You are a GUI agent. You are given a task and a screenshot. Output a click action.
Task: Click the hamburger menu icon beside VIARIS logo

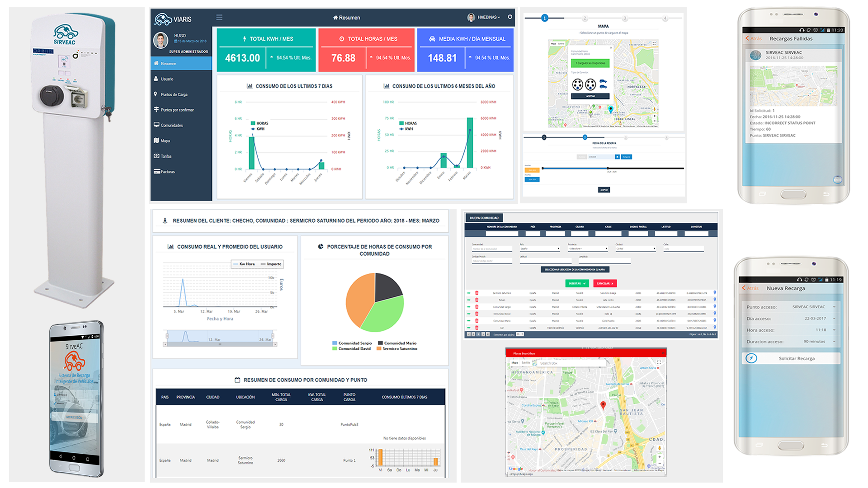click(219, 17)
